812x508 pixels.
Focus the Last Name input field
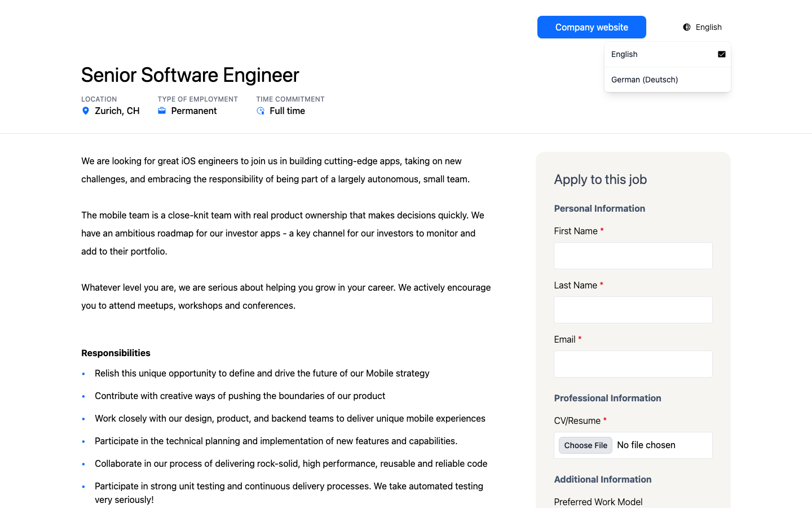(x=633, y=310)
